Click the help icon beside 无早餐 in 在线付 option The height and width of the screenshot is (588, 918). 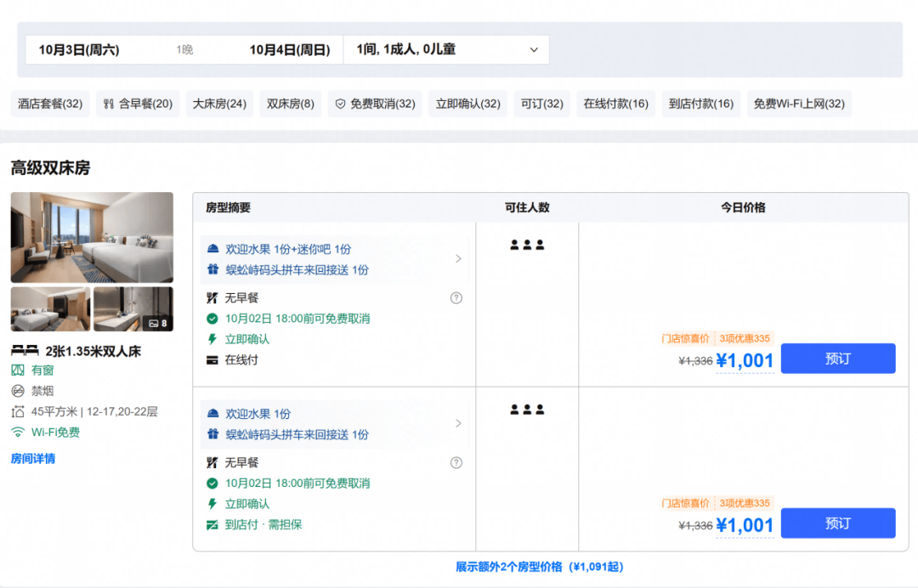[456, 297]
